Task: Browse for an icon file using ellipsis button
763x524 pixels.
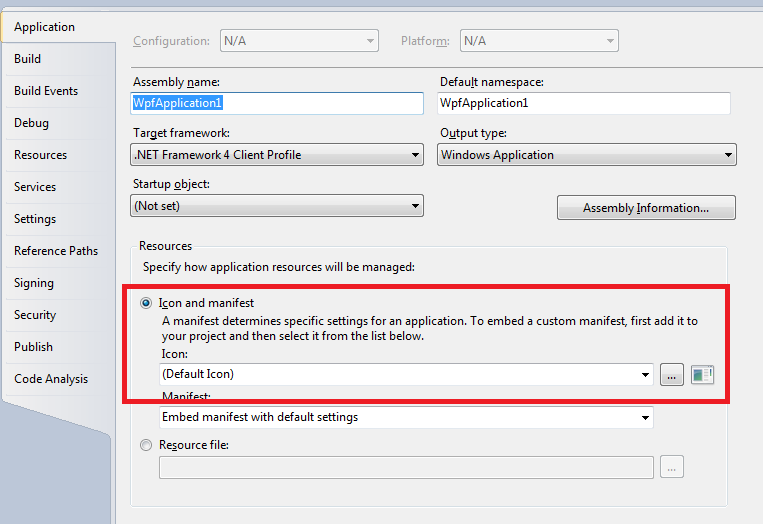Action: click(x=672, y=375)
